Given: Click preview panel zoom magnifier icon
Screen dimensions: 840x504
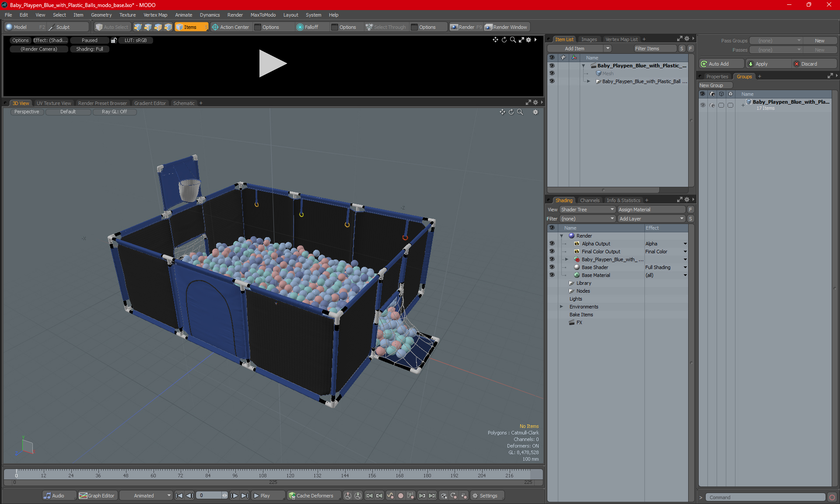Looking at the screenshot, I should (513, 40).
